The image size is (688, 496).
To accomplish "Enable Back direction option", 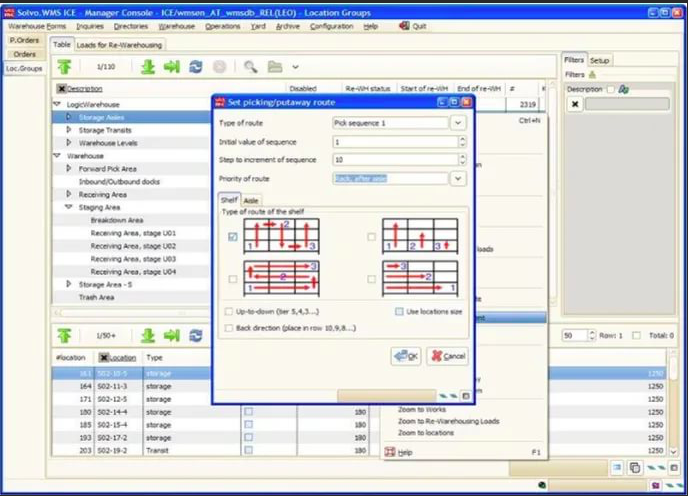I will coord(229,328).
